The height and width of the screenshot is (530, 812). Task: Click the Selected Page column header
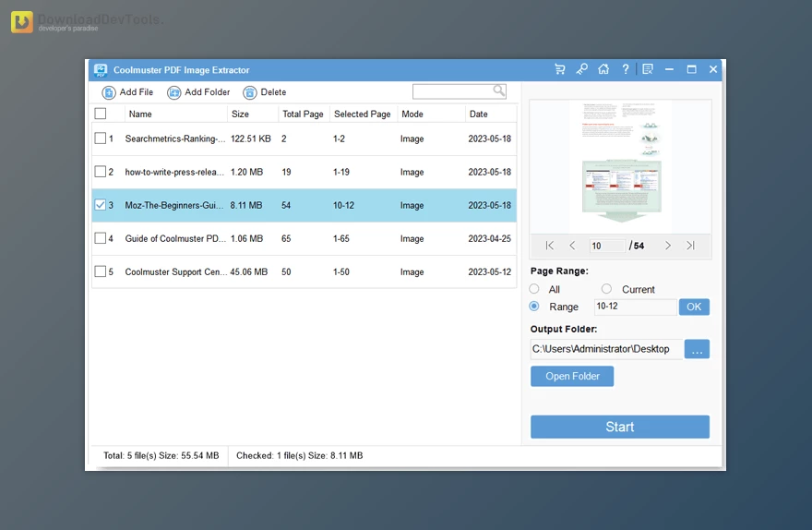tap(362, 114)
